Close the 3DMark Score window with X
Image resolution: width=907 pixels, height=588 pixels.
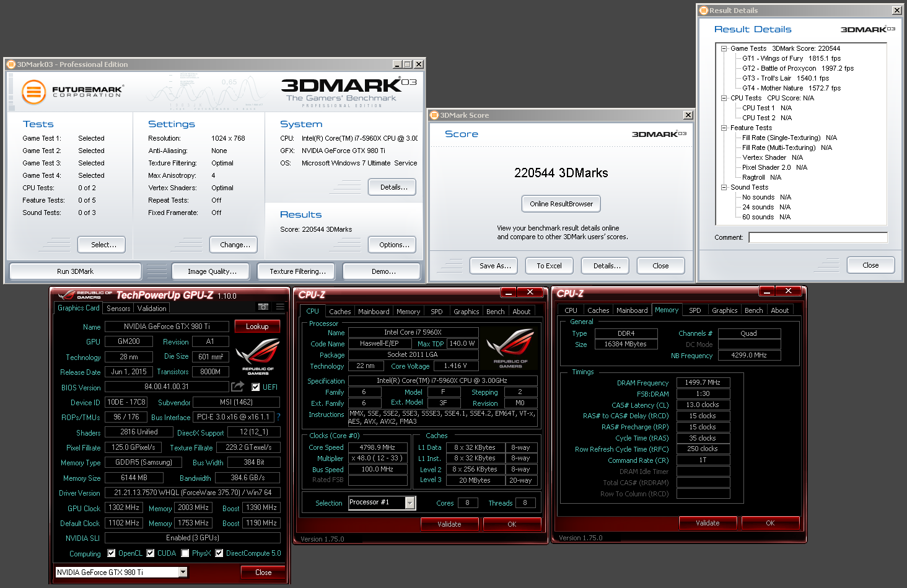click(688, 115)
